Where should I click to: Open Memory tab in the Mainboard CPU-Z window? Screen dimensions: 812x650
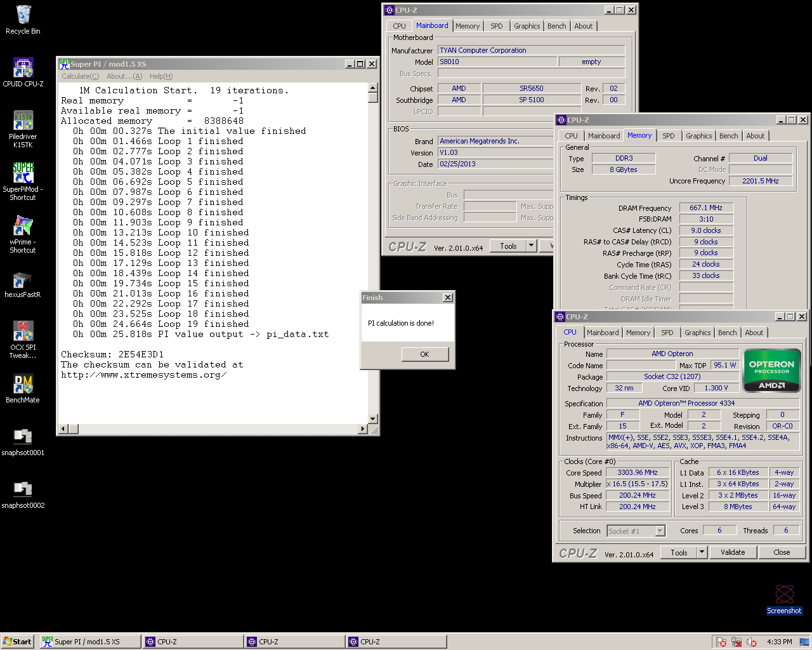468,26
